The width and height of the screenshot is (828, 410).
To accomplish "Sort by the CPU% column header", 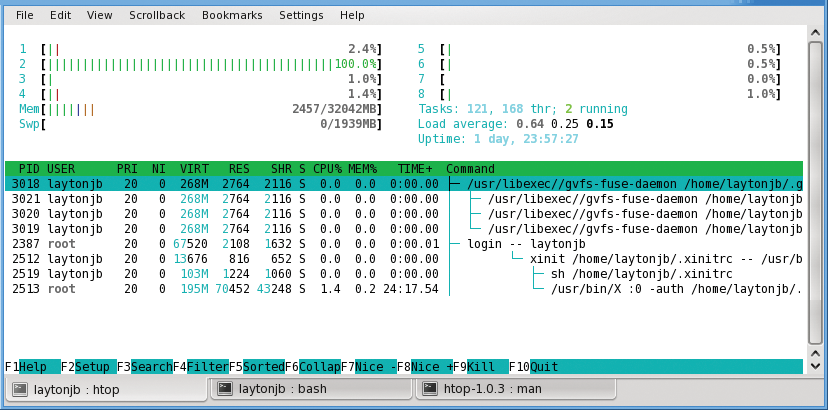I will point(327,169).
